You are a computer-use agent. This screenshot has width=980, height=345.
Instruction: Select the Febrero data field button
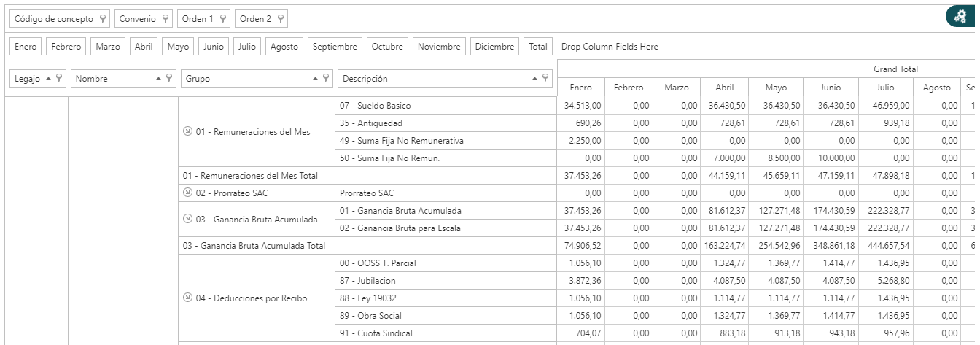click(x=66, y=47)
